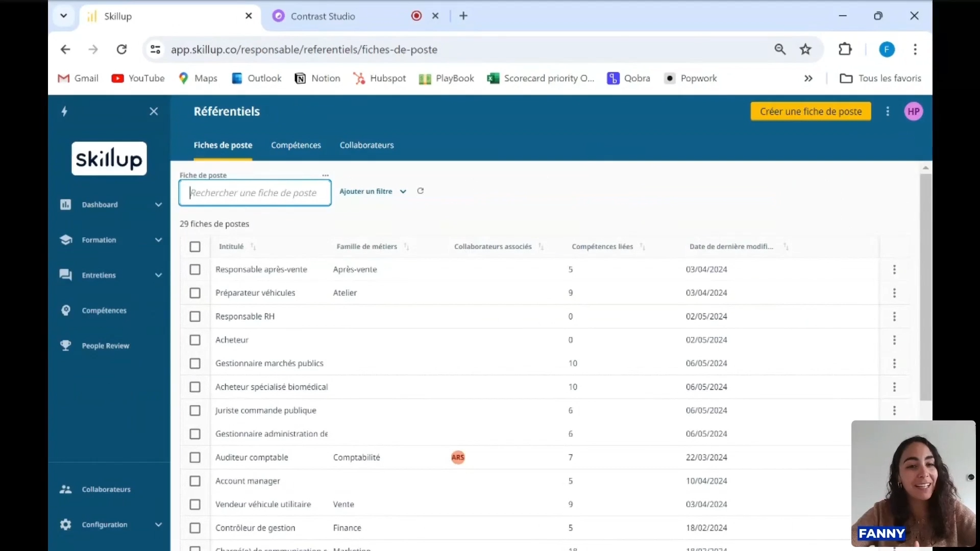
Task: Expand the Formation menu chevron
Action: click(158, 240)
